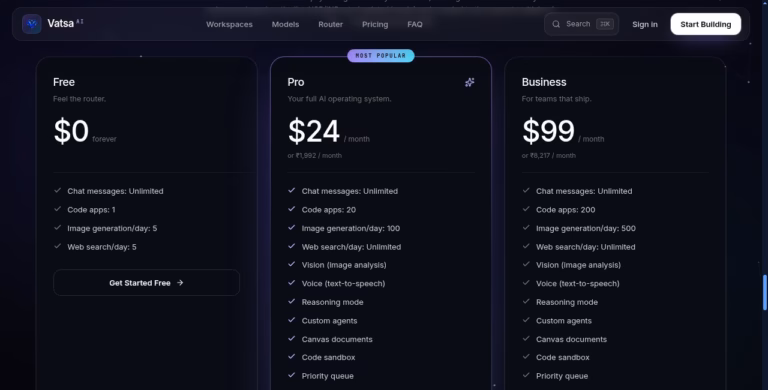Open the Workspaces nav item

[229, 24]
